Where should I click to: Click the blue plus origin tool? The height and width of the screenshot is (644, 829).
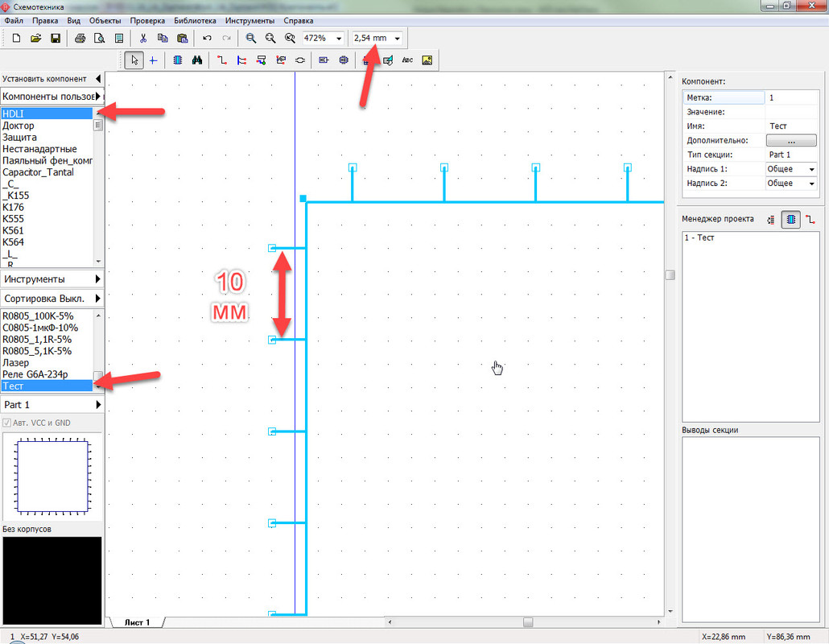153,60
